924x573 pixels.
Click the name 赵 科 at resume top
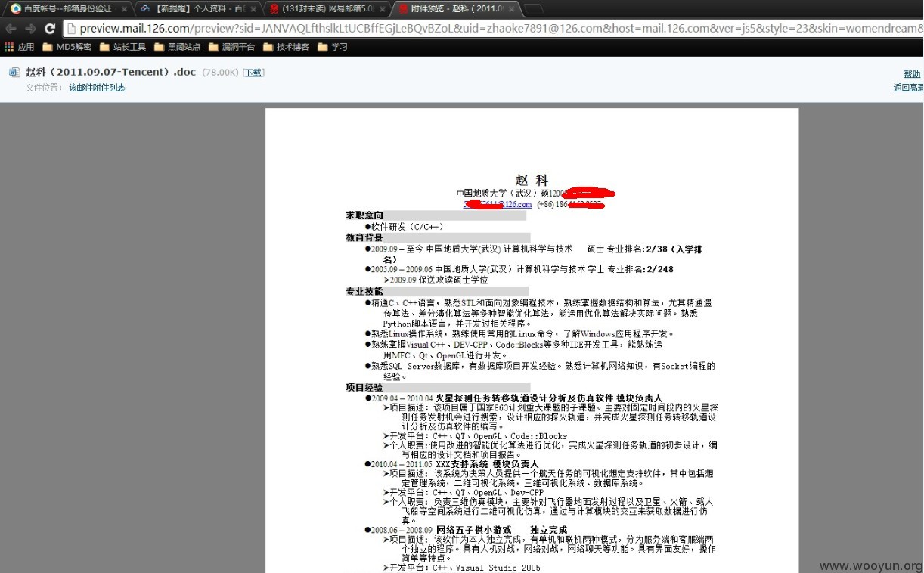point(532,180)
